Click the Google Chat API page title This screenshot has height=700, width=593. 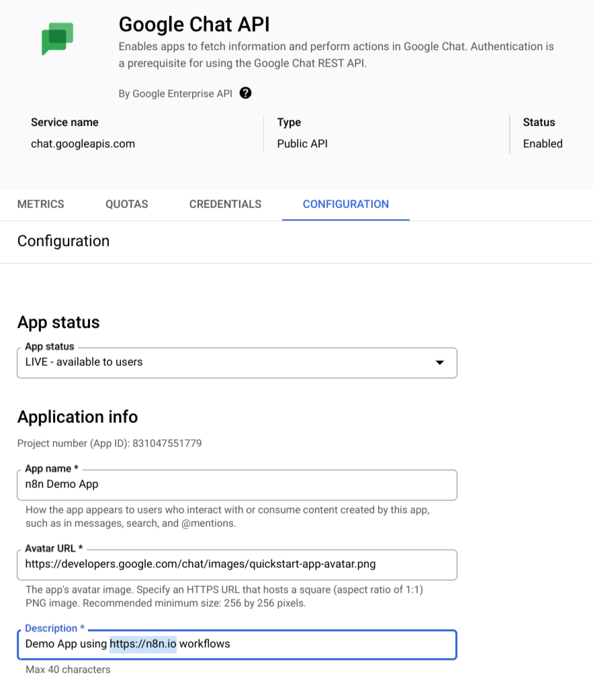[194, 25]
